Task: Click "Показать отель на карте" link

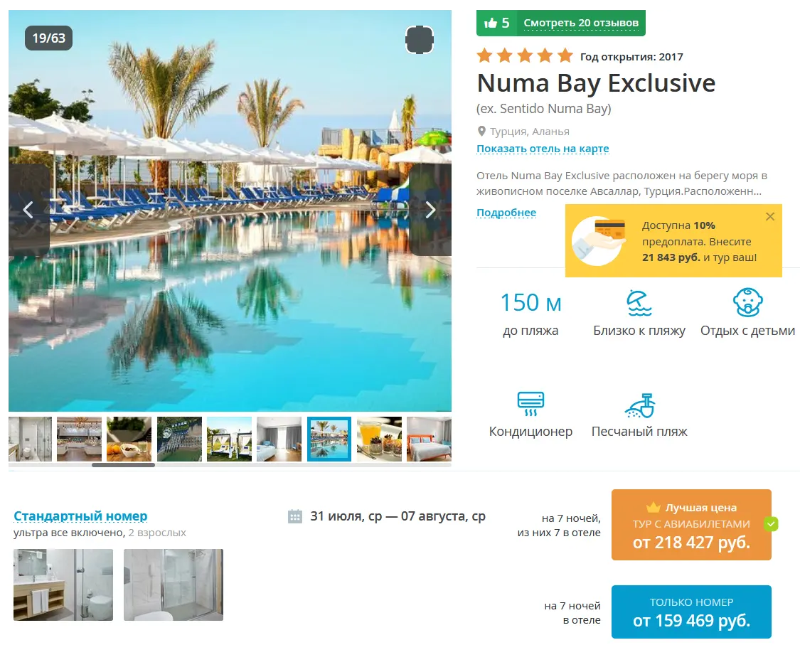Action: click(543, 149)
